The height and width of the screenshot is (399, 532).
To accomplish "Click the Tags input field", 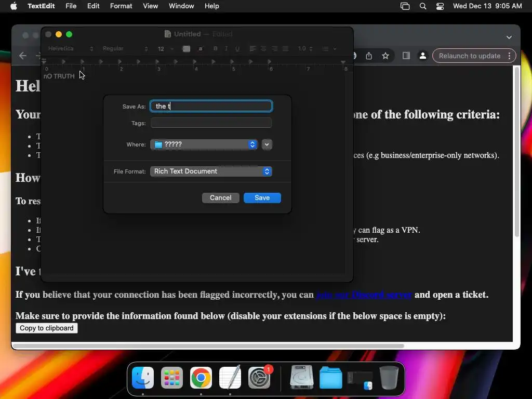I will click(x=211, y=123).
